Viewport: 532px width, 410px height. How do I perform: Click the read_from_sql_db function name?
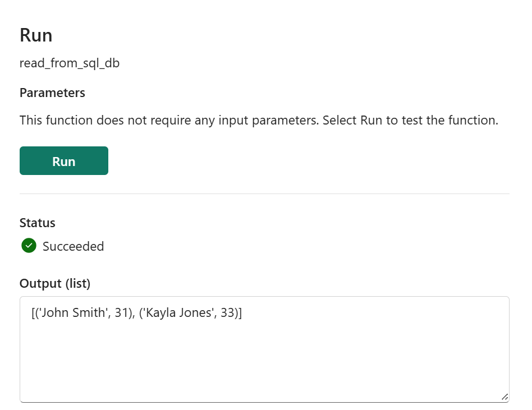tap(70, 63)
